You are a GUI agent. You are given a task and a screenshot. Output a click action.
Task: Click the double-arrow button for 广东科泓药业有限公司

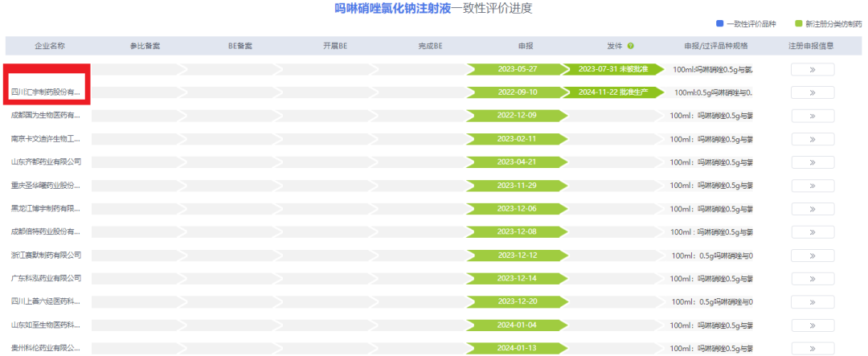coord(812,279)
